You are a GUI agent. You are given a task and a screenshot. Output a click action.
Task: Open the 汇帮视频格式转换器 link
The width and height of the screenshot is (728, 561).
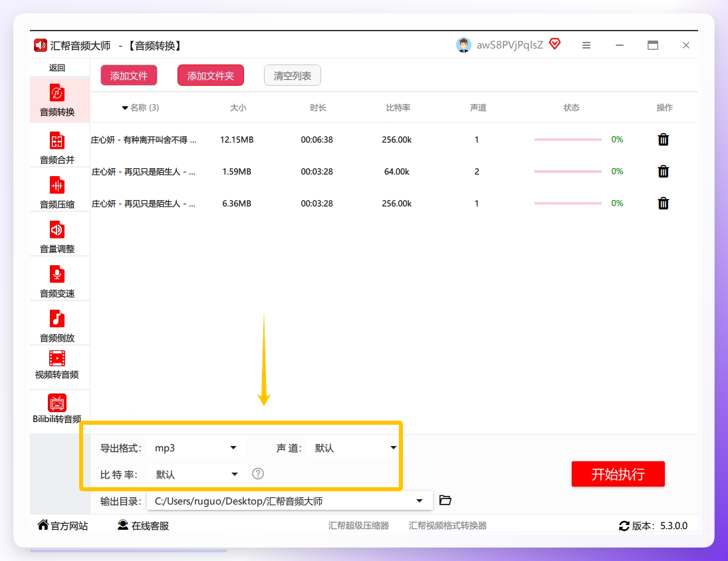[x=447, y=525]
